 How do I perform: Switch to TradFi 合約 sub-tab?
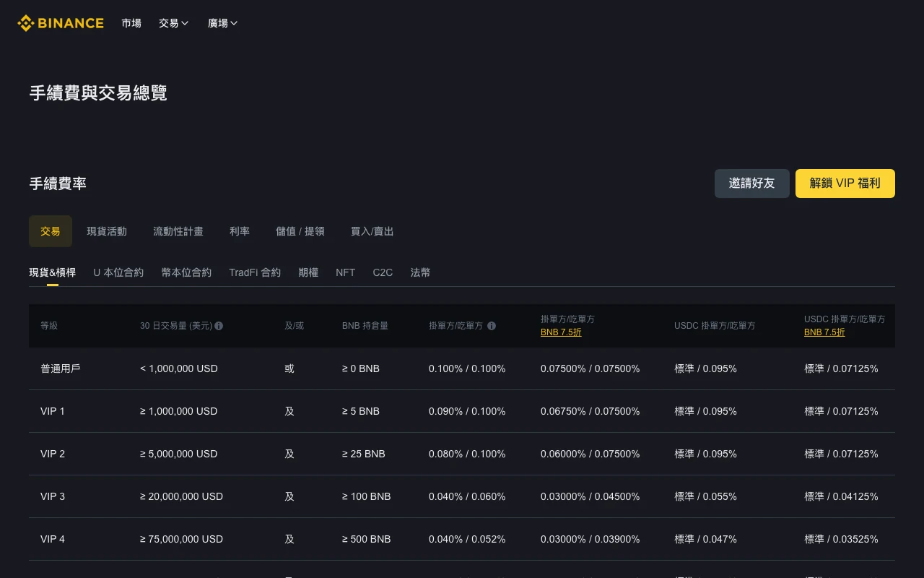(255, 272)
